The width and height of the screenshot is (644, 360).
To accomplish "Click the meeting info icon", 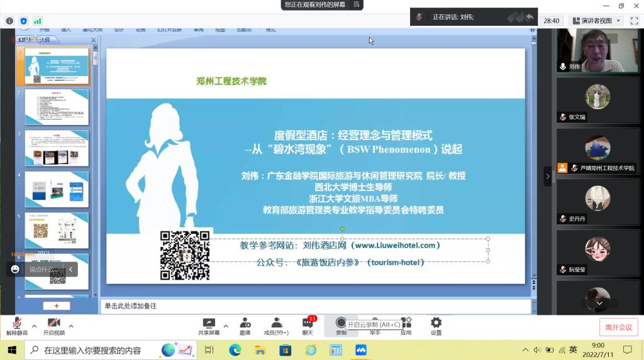I will 9,21.
